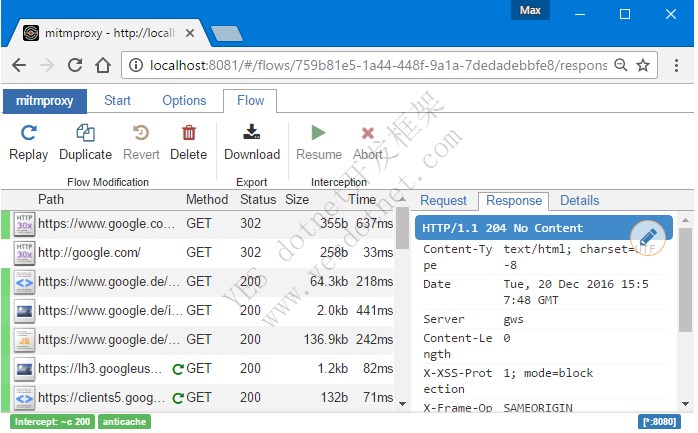698x433 pixels.
Task: Click the site info icon in the address bar
Action: click(x=136, y=65)
